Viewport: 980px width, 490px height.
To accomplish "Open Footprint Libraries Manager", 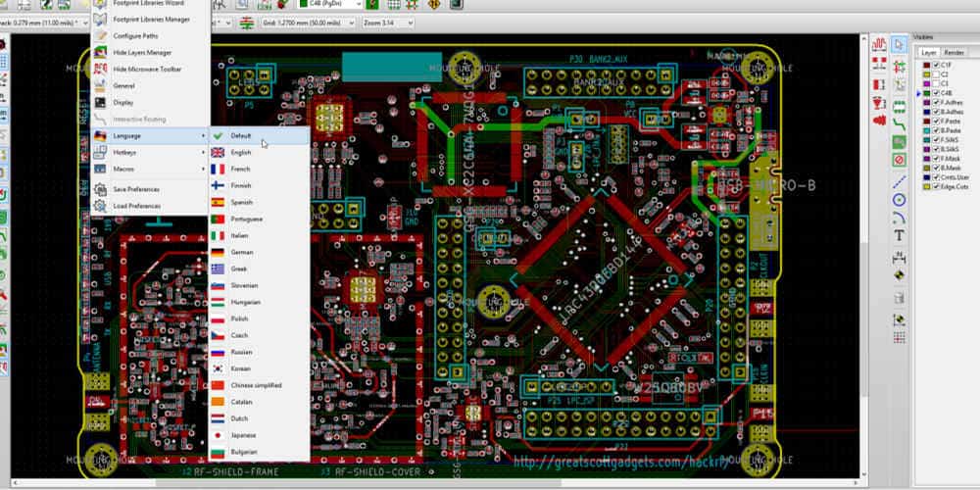I will click(x=149, y=20).
